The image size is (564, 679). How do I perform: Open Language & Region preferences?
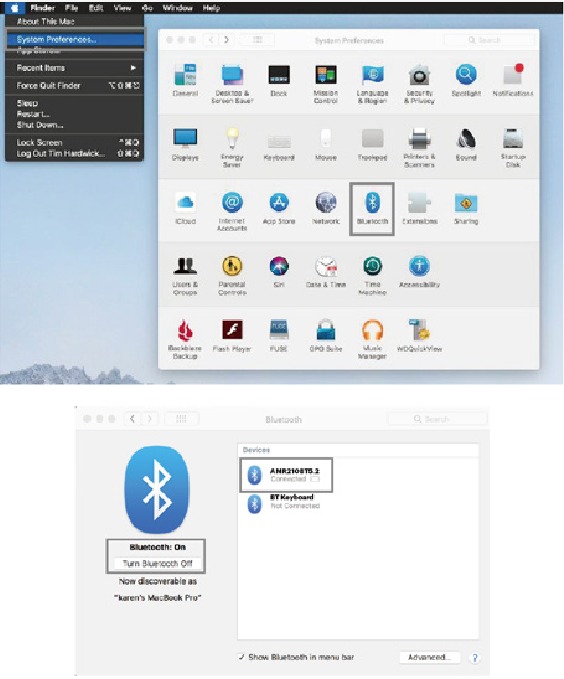pos(373,84)
